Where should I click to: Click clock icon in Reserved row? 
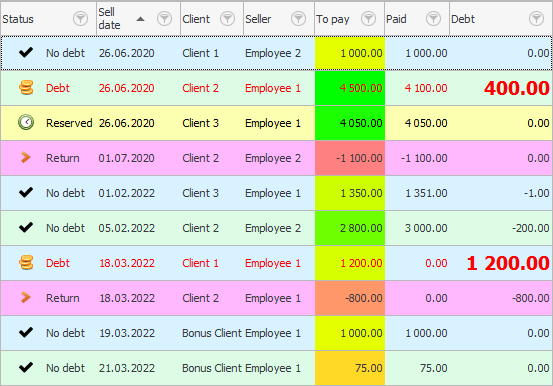[x=26, y=122]
